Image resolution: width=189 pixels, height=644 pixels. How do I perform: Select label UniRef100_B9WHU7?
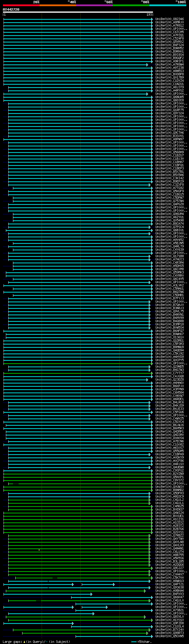[170, 334]
